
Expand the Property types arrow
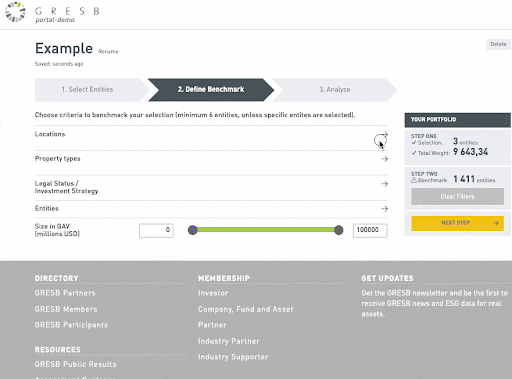click(385, 159)
